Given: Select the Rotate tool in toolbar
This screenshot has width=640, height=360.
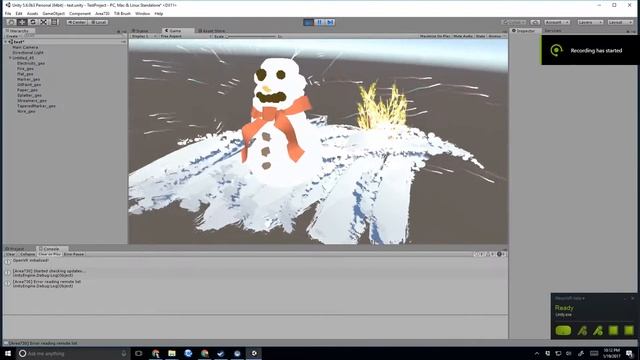Looking at the screenshot, I should pos(33,22).
